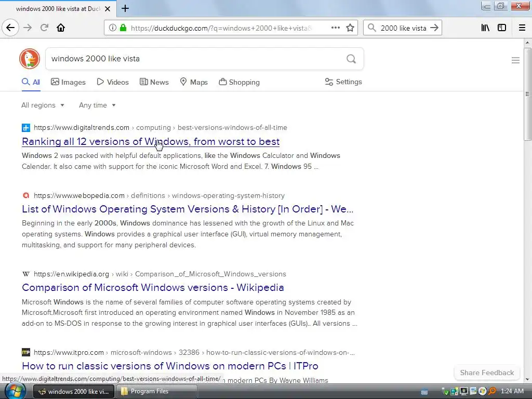Submit Firefox search box with the arrow
Image resolution: width=532 pixels, height=399 pixels.
(x=434, y=28)
